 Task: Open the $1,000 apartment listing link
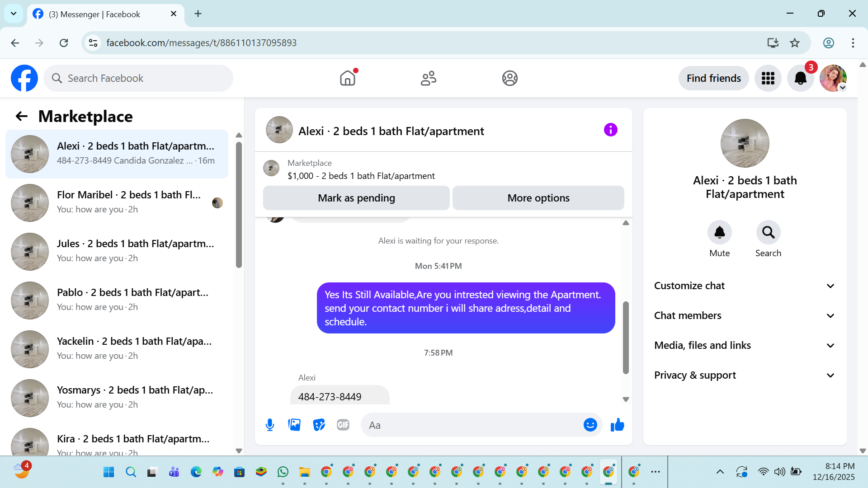coord(361,176)
